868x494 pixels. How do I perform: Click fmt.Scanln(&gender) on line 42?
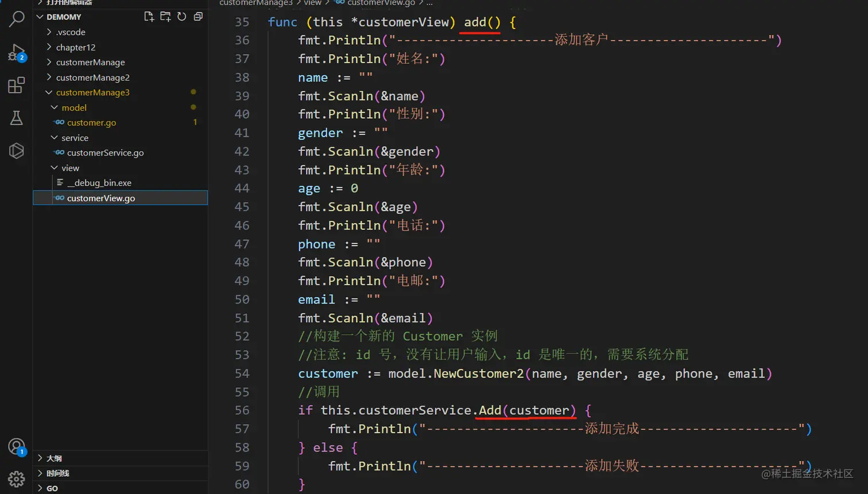pos(369,151)
